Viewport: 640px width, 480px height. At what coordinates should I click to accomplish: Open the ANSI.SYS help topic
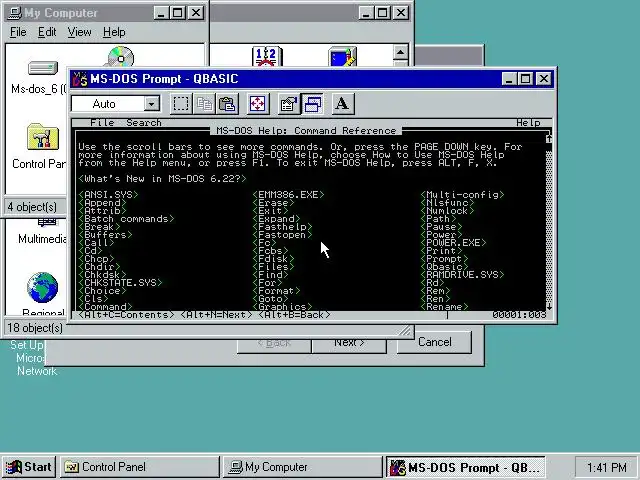[x=108, y=195]
